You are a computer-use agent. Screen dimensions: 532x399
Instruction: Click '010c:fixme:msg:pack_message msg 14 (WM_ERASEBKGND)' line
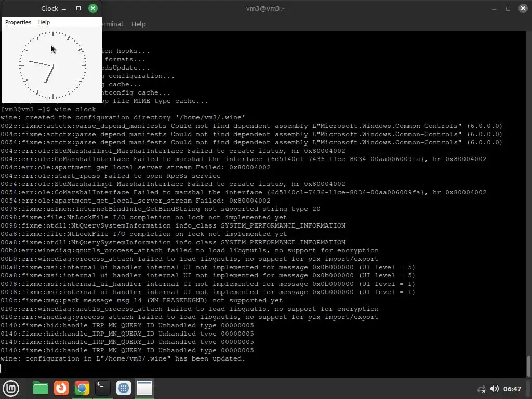pyautogui.click(x=141, y=301)
